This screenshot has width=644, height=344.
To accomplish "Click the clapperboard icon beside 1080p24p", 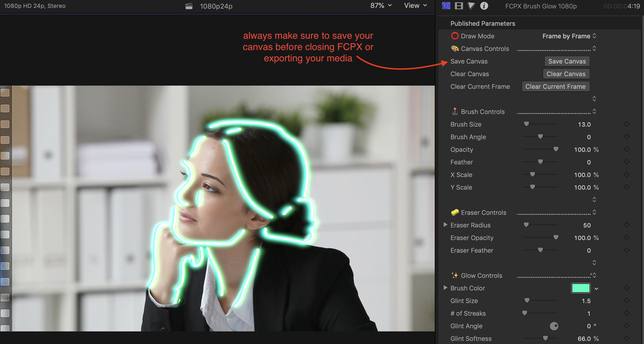I will pos(189,6).
